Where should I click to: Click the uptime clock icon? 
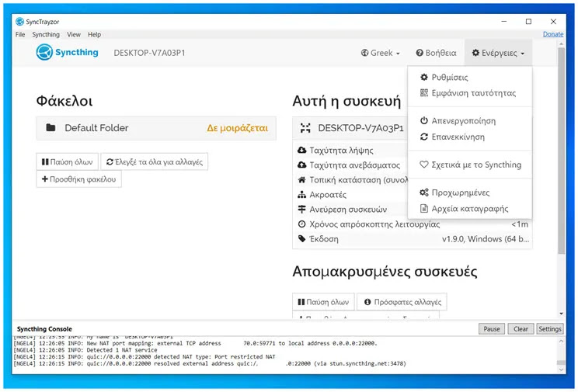click(302, 224)
